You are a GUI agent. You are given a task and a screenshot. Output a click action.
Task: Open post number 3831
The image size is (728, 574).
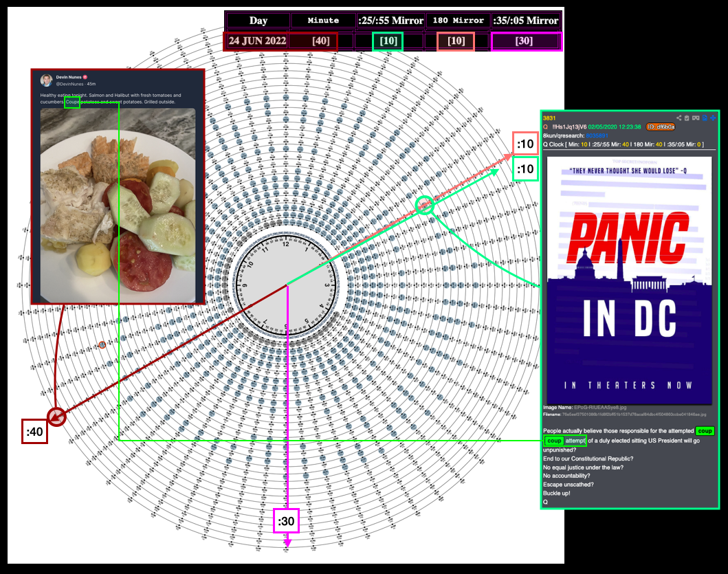click(x=549, y=118)
